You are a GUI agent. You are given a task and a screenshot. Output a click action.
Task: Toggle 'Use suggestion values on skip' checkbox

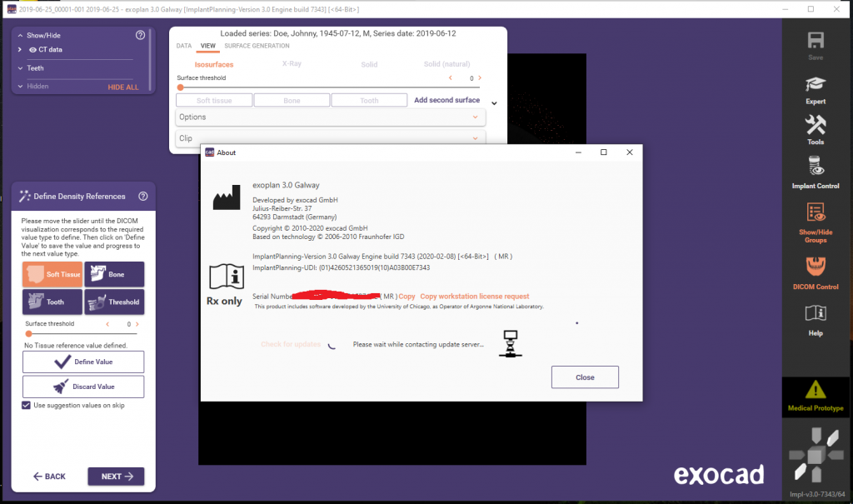tap(27, 405)
